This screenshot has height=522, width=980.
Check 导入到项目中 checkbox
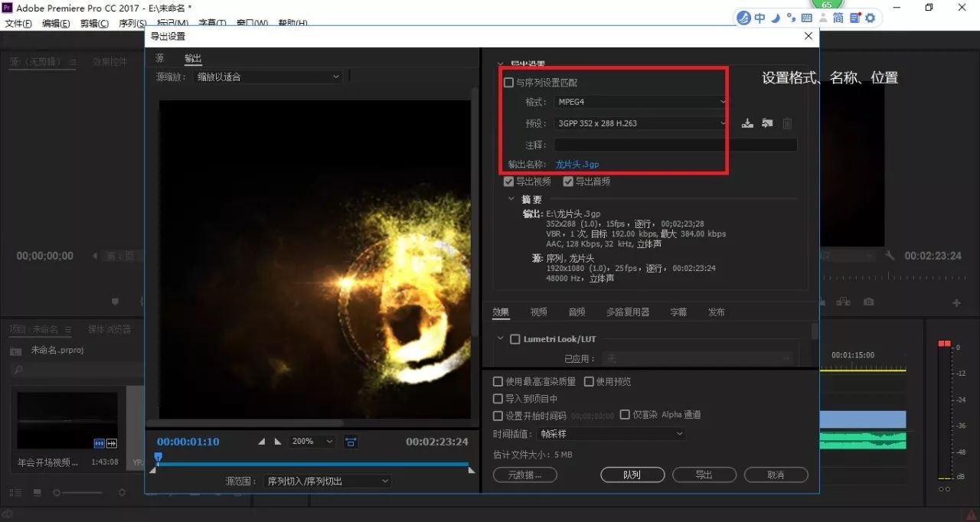pos(498,399)
